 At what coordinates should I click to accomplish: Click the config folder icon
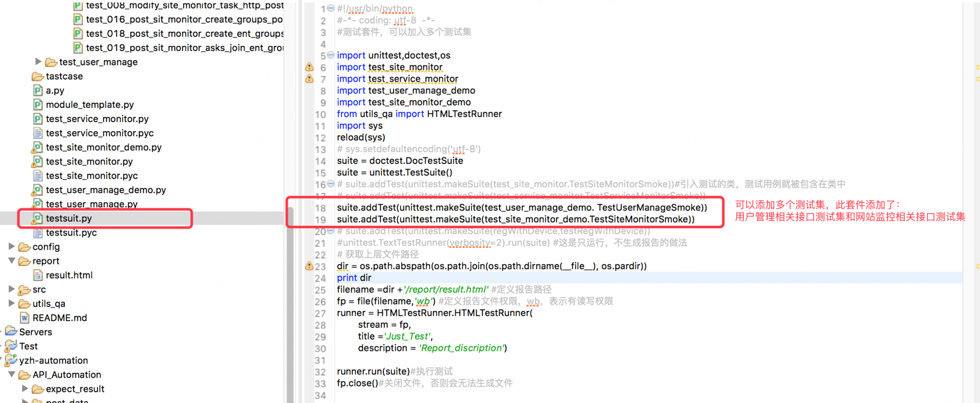24,247
